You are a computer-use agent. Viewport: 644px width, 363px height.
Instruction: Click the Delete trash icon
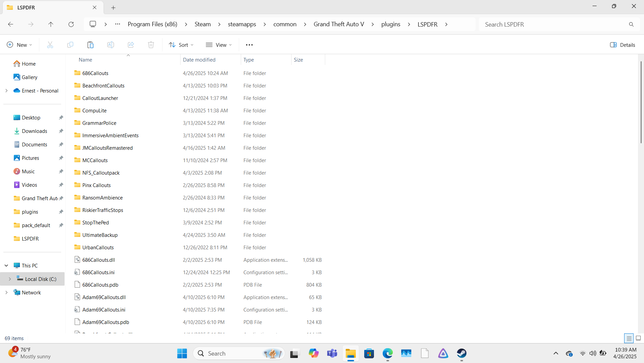tap(151, 45)
